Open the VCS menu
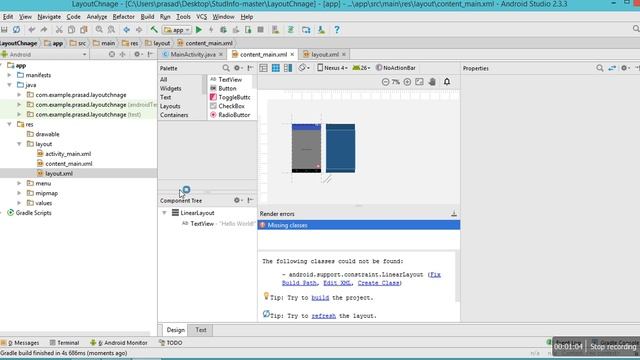This screenshot has height=360, width=640. [x=202, y=17]
